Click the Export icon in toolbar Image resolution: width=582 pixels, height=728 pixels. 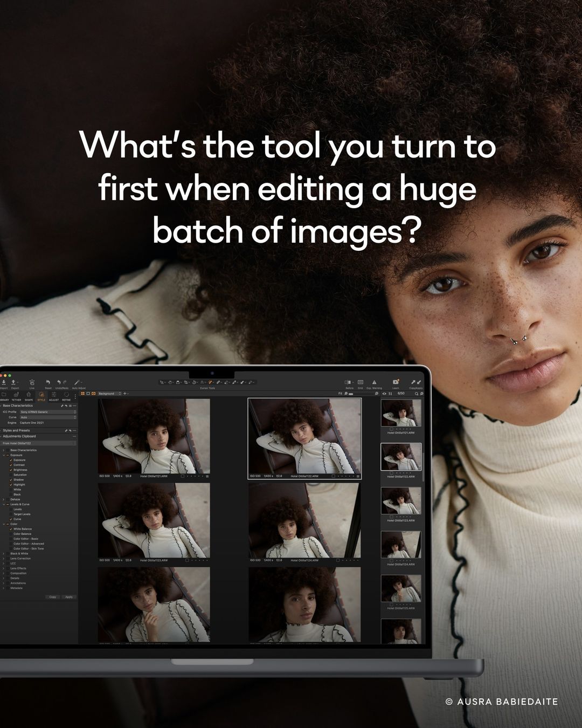[15, 383]
